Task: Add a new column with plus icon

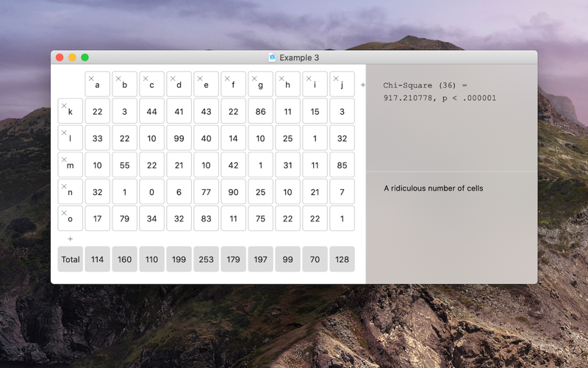Action: pyautogui.click(x=362, y=85)
